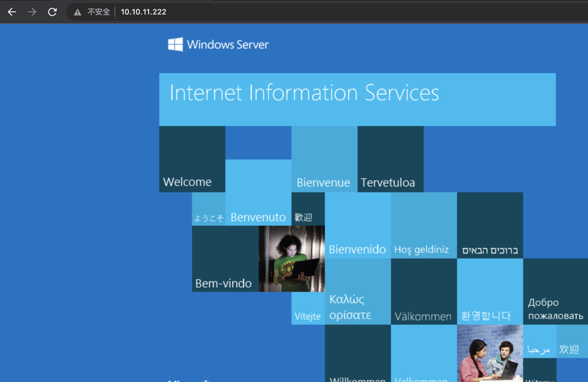Viewport: 588px width, 382px height.
Task: Click the Välkommen tile
Action: 424,292
